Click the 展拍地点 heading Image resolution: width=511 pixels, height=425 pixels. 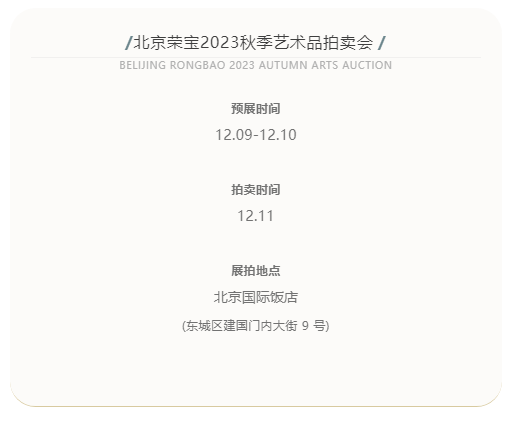click(256, 271)
